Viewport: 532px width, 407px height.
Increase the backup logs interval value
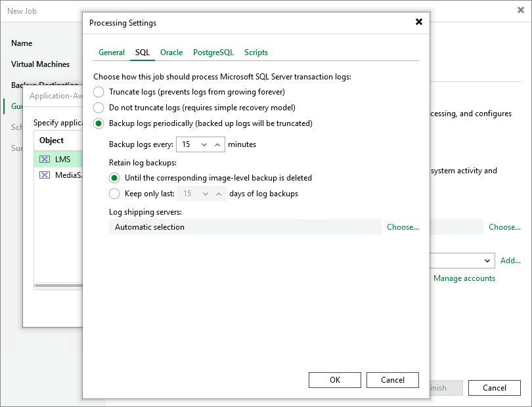tap(217, 144)
